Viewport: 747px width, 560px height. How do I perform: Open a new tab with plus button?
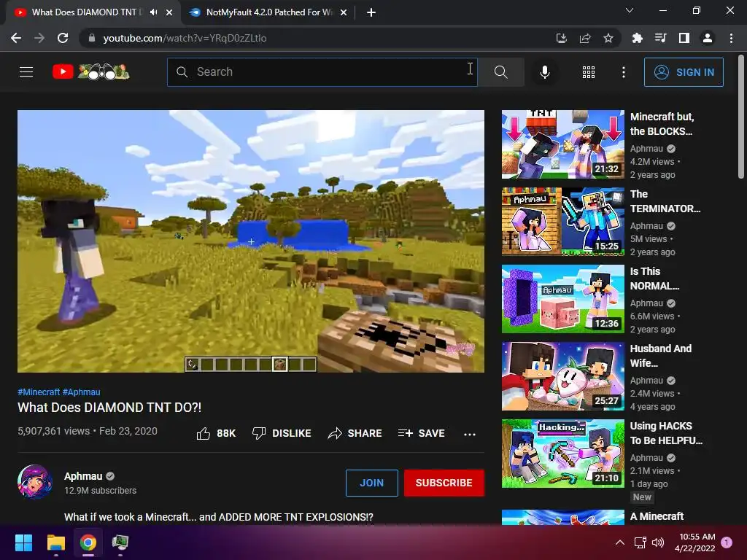pos(371,12)
